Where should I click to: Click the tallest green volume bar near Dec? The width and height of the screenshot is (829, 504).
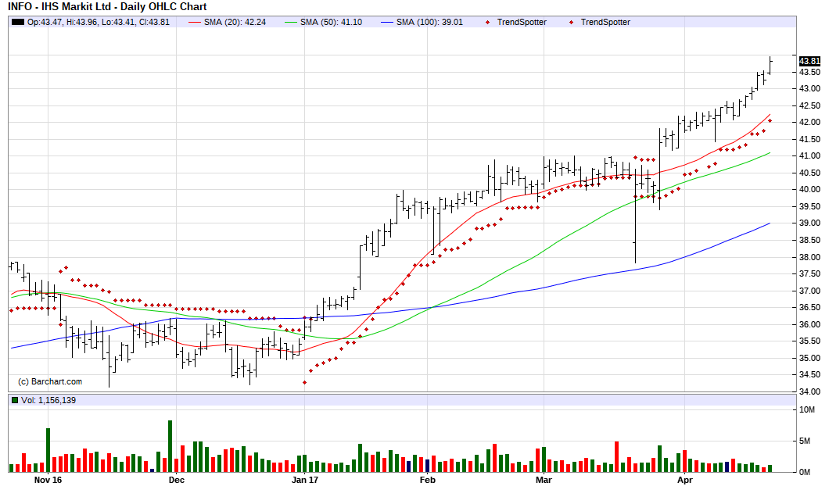pos(170,446)
